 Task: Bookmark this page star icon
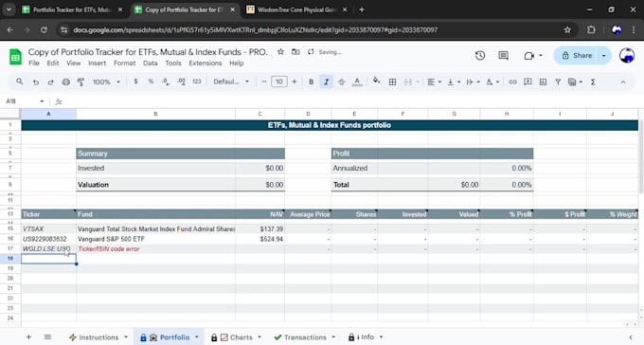coord(567,30)
